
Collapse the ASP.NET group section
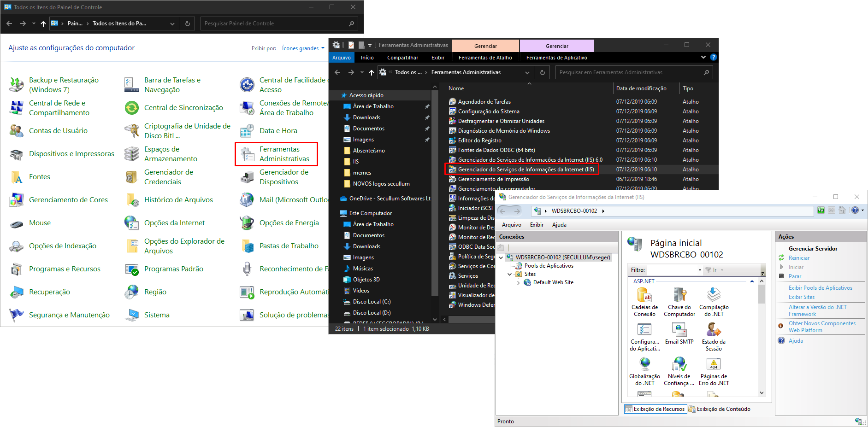point(752,281)
